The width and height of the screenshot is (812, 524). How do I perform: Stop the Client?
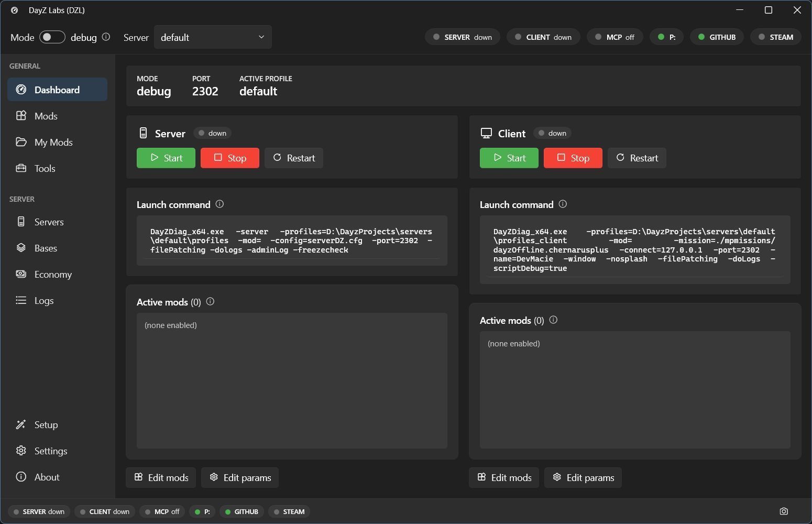(573, 158)
